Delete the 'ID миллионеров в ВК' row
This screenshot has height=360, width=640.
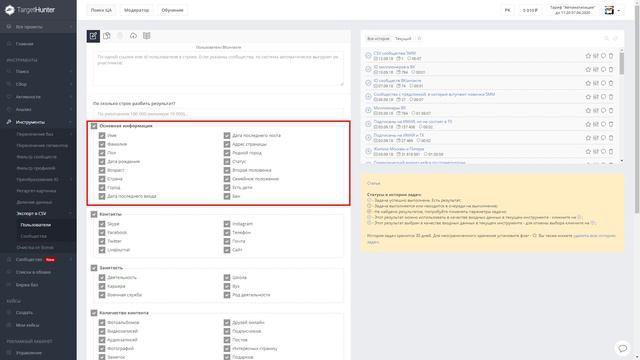[x=611, y=69]
